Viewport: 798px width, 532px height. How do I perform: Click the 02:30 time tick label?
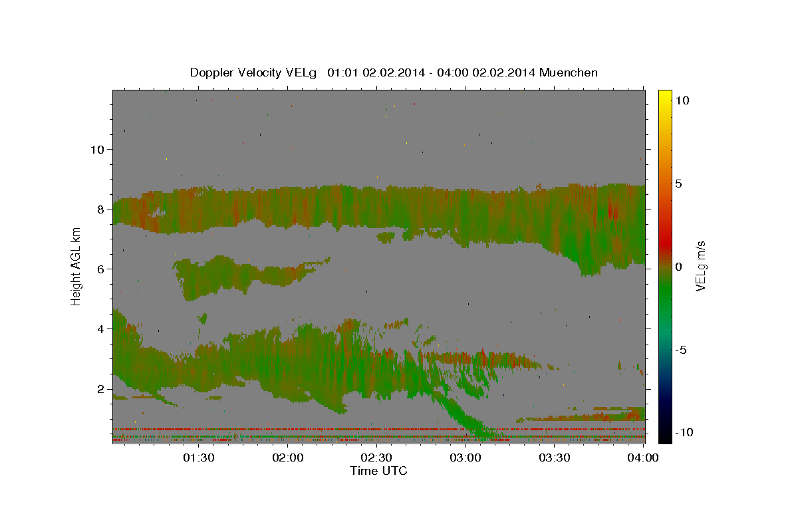[x=376, y=458]
